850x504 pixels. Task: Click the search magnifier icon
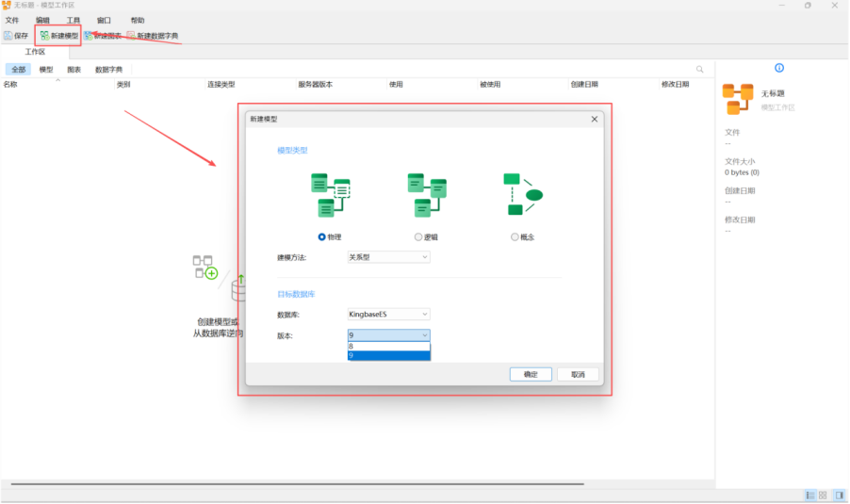tap(699, 70)
